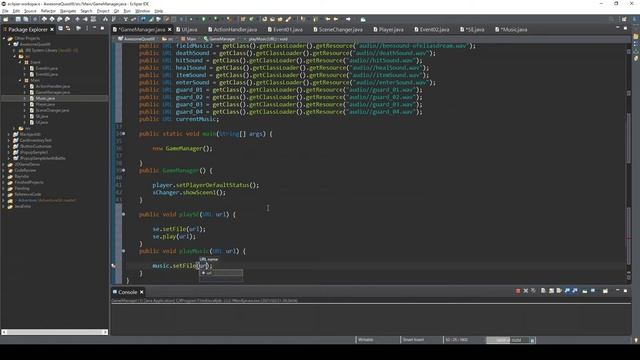This screenshot has width=640, height=360.
Task: Switch to the ActionHandler.java editor tab
Action: pos(232,29)
